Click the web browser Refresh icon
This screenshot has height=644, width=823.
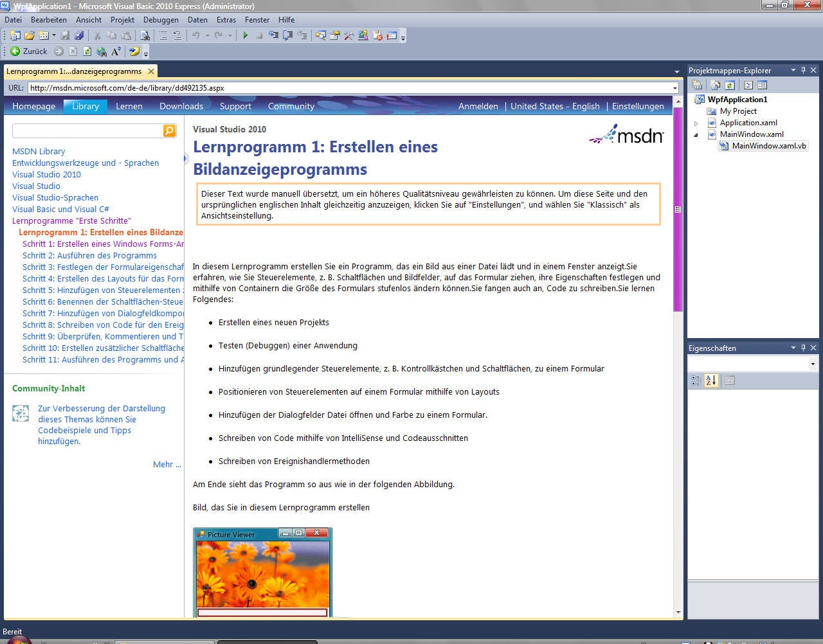coord(87,51)
